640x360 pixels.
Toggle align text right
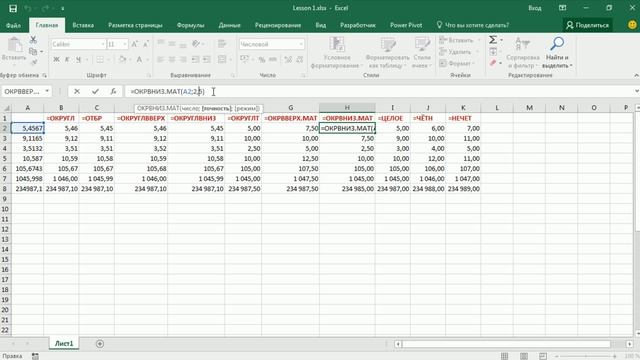click(x=183, y=60)
